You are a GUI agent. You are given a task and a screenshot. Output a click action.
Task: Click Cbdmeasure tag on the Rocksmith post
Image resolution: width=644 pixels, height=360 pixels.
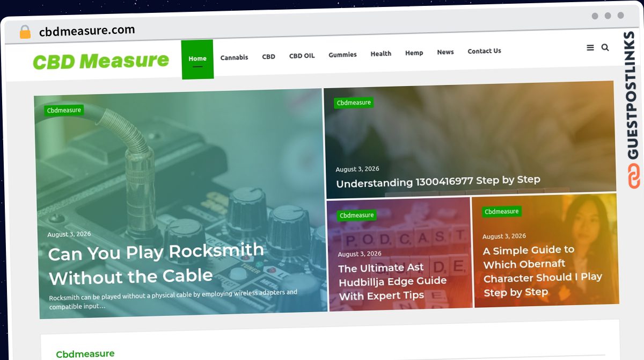[64, 110]
